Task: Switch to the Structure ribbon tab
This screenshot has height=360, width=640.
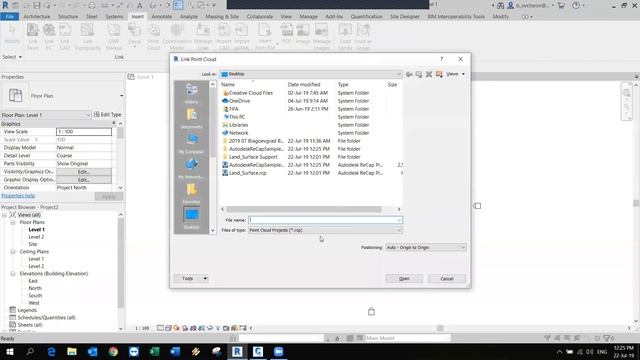Action: point(68,17)
